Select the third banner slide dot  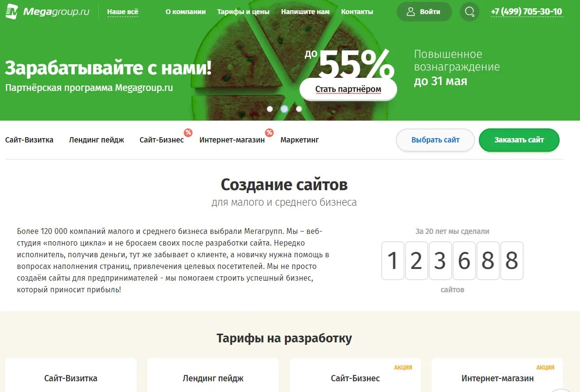tap(299, 109)
